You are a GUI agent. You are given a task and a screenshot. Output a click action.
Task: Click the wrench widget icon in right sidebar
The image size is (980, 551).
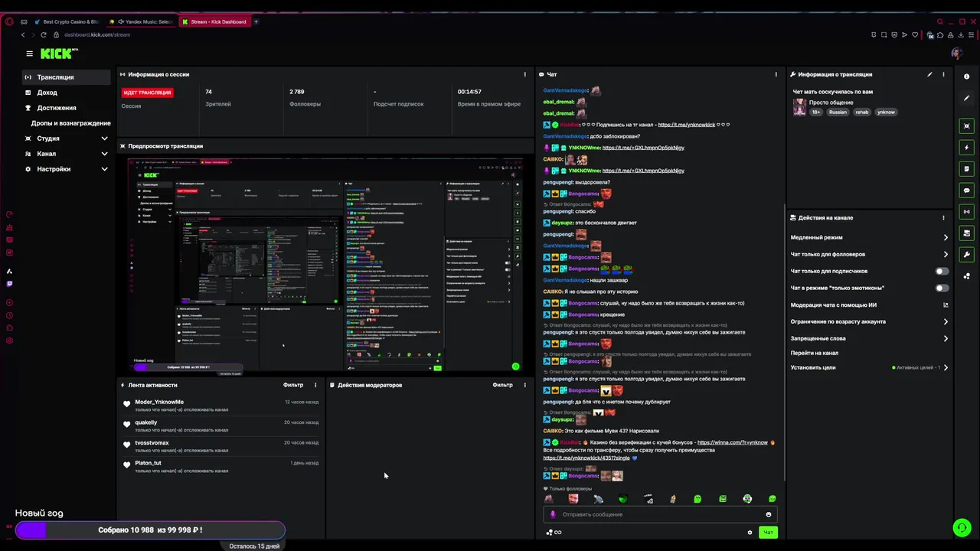[x=967, y=254]
